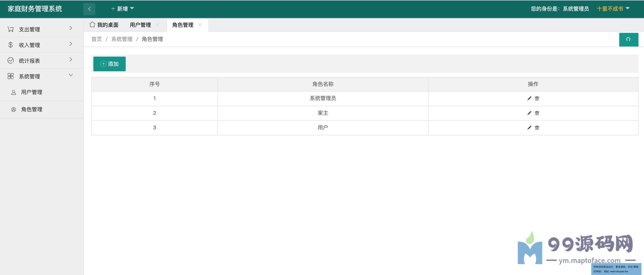Delete the 家主 role using trash icon

[537, 113]
